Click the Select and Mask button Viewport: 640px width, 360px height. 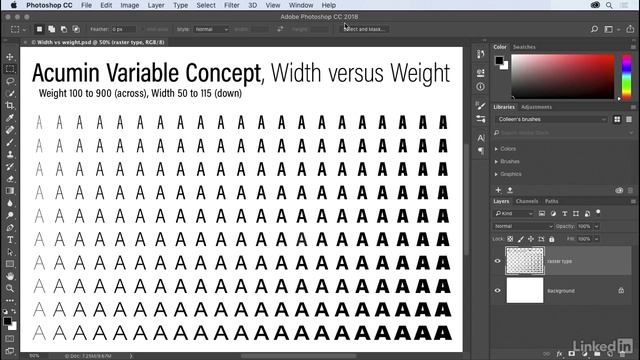[x=364, y=29]
